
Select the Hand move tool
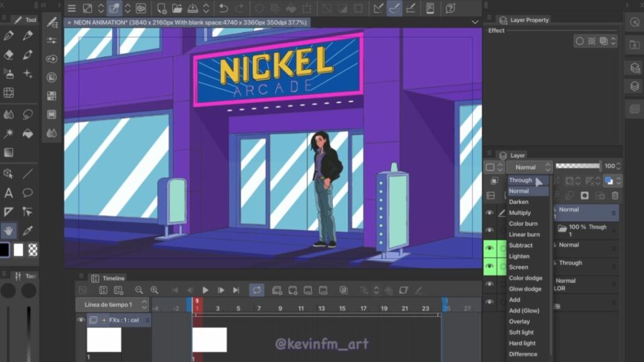coord(9,231)
